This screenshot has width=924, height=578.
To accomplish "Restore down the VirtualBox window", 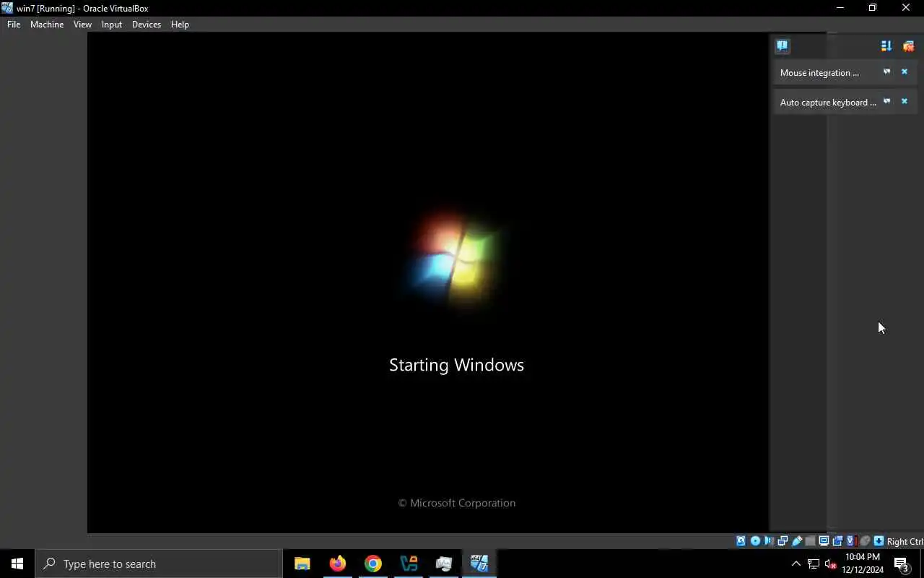I will (873, 8).
